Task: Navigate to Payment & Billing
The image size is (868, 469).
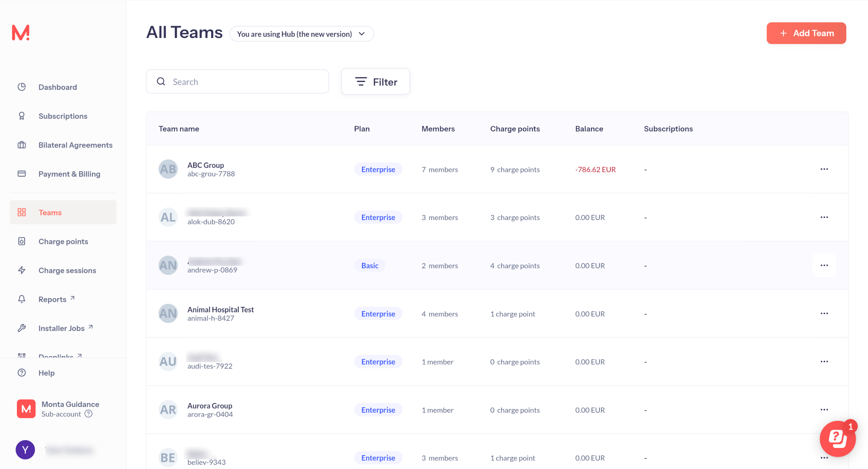Action: click(69, 174)
